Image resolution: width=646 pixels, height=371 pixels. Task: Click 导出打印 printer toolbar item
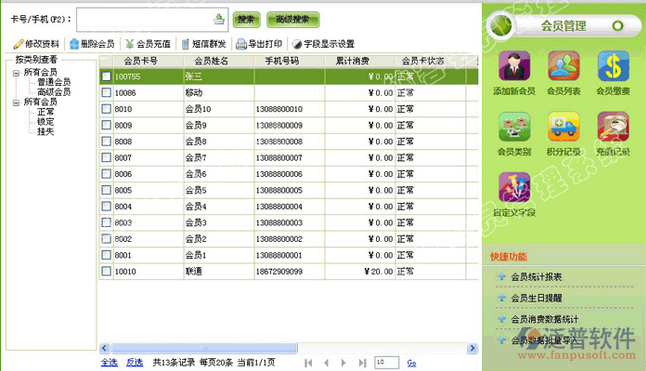(x=259, y=44)
